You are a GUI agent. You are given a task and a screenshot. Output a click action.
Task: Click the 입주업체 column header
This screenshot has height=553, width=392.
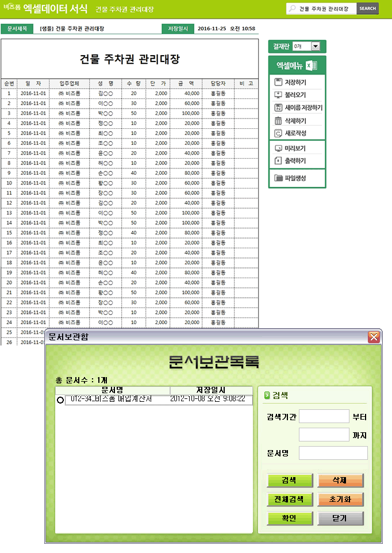pyautogui.click(x=69, y=83)
